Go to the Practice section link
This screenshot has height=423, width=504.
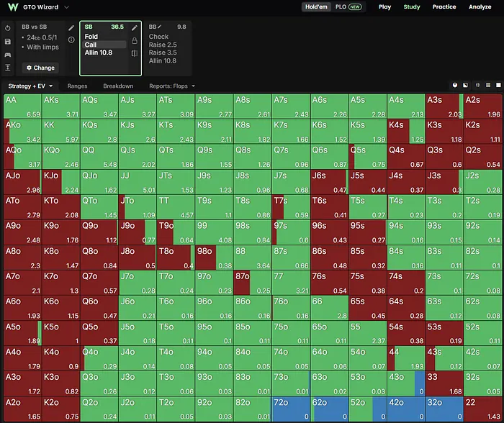click(x=444, y=6)
